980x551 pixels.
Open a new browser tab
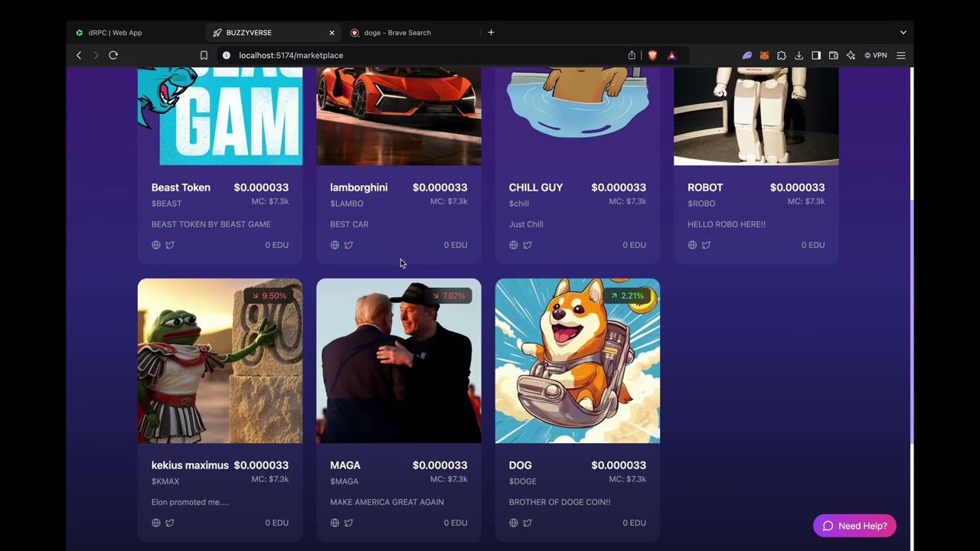point(491,32)
